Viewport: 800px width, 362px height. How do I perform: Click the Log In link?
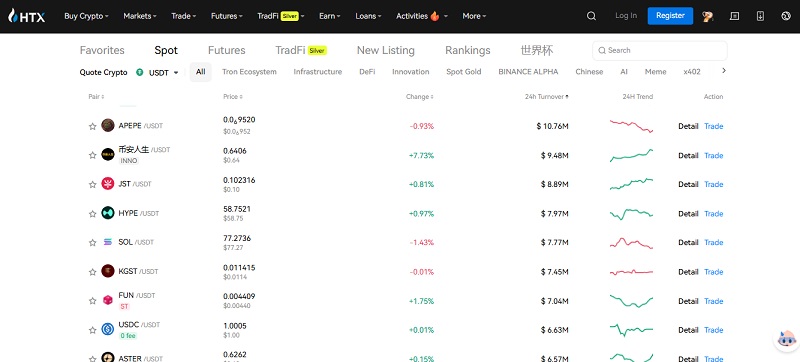[x=626, y=16]
